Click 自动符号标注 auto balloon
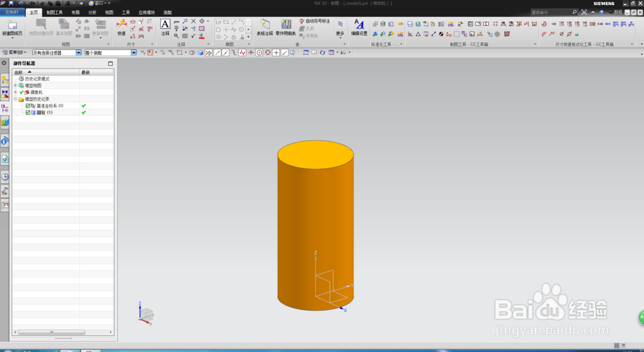The height and width of the screenshot is (352, 644). [x=315, y=21]
